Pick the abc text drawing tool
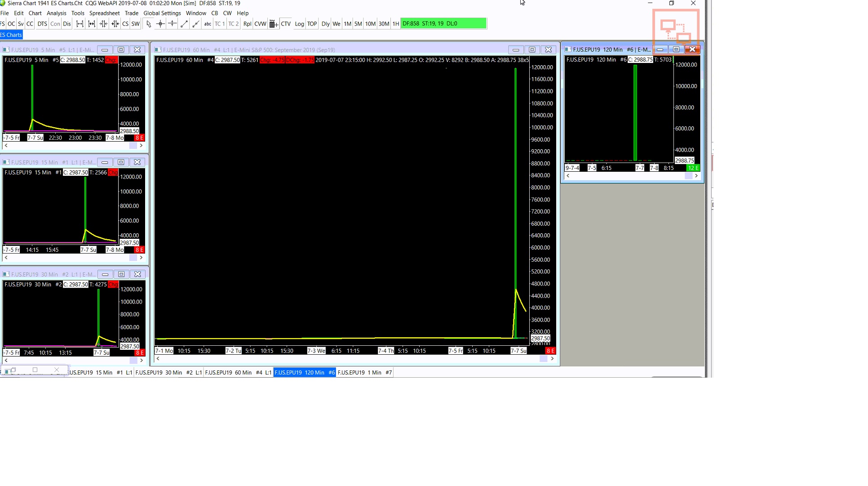 coord(208,24)
